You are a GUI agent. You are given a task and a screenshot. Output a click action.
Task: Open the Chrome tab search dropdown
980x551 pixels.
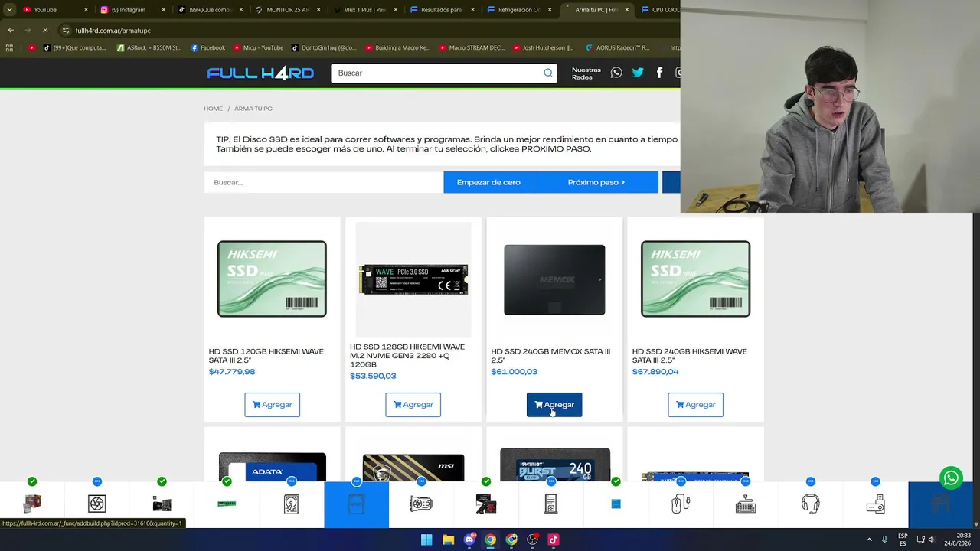click(x=9, y=10)
